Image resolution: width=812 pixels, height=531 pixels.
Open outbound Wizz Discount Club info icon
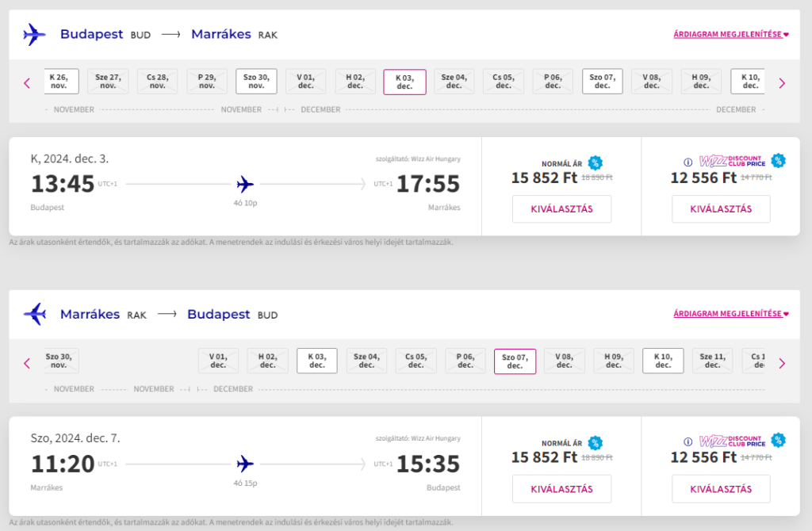click(x=688, y=162)
